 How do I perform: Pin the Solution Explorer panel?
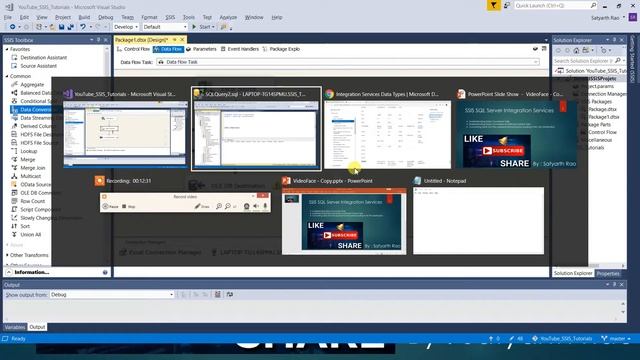pos(614,40)
